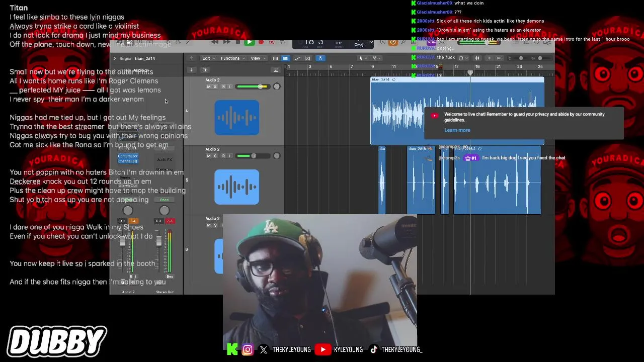Click the pan knob on track 4
The height and width of the screenshot is (362, 644).
276,86
